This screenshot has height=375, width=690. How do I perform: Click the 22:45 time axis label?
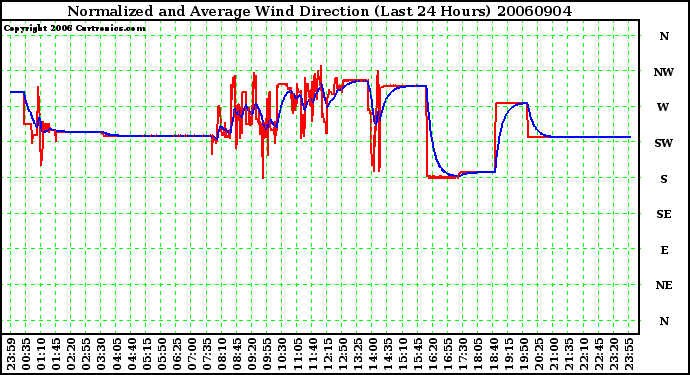click(x=599, y=354)
